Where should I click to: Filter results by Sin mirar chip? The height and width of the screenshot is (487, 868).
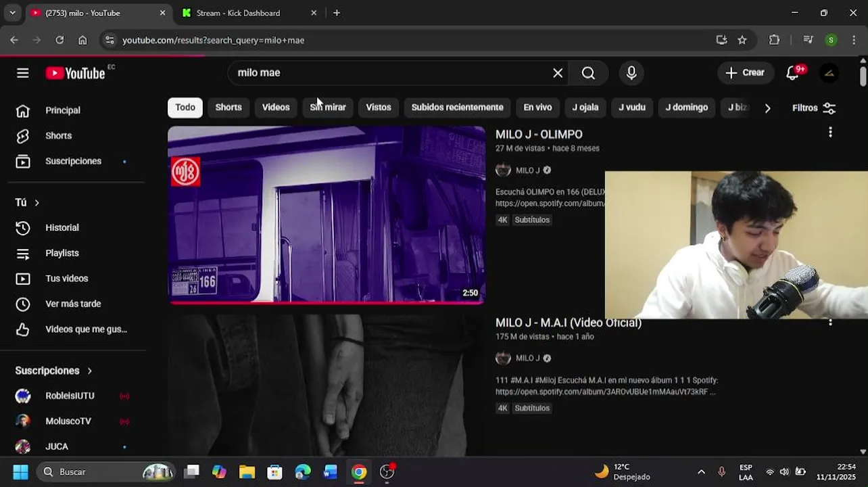coord(328,107)
